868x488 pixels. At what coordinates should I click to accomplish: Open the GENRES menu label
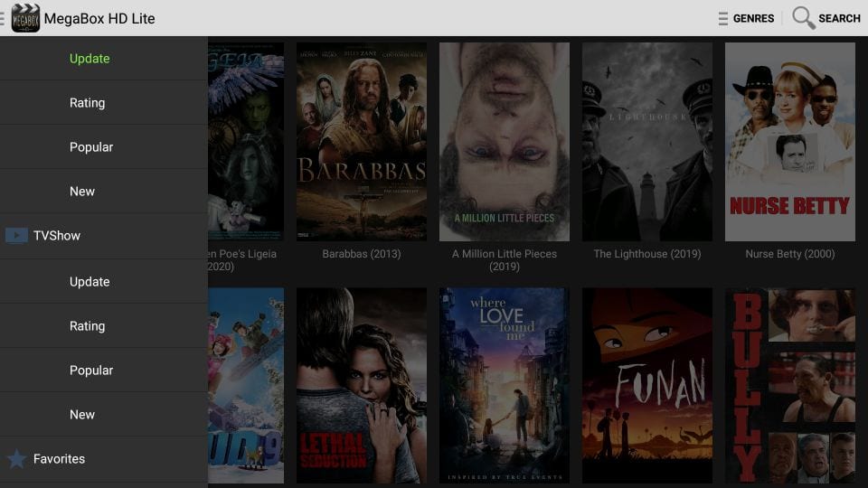pyautogui.click(x=753, y=18)
